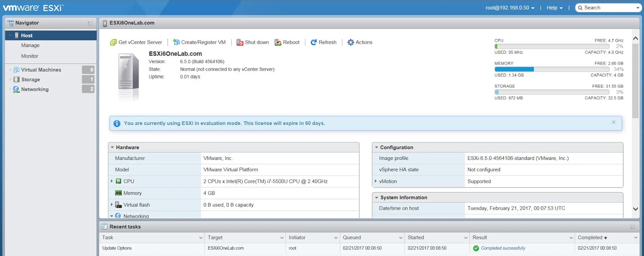Click the Reboot button label
This screenshot has height=256, width=644.
coord(291,42)
